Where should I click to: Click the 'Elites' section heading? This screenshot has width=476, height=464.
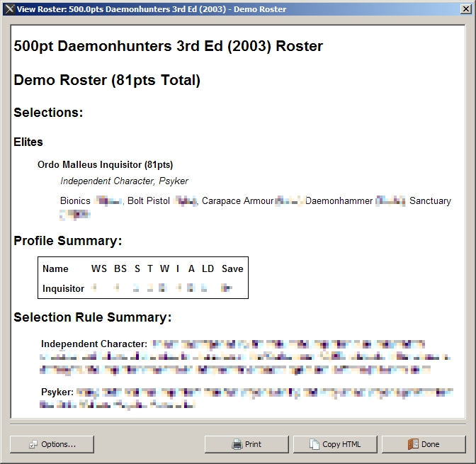click(x=28, y=142)
